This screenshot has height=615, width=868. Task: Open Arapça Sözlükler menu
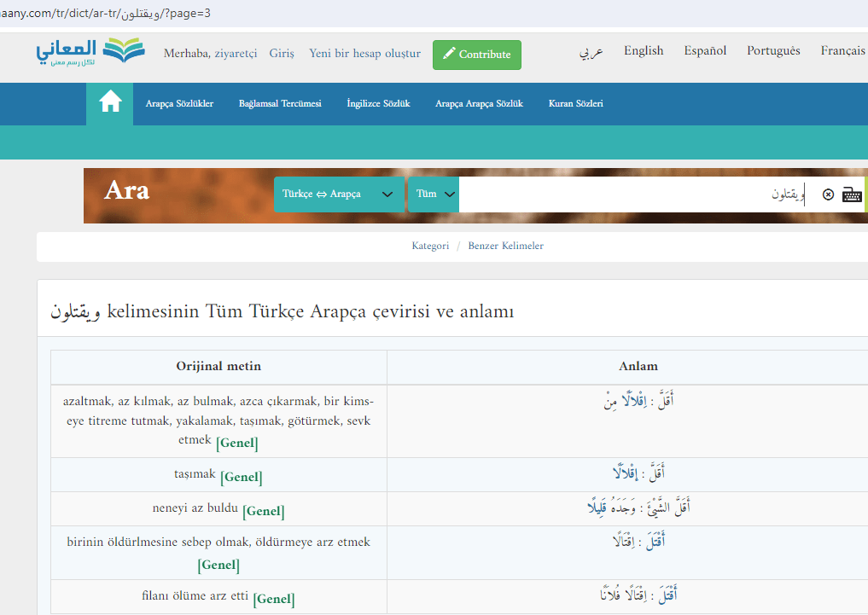coord(179,104)
